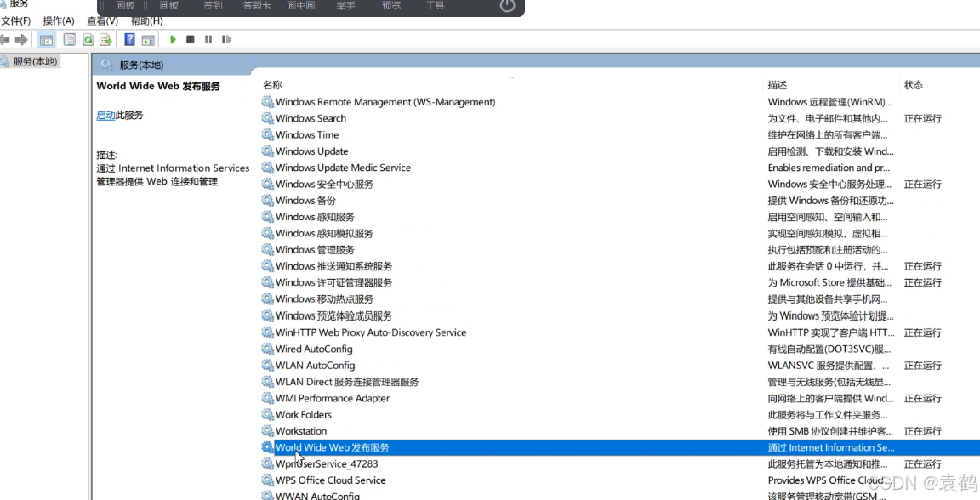The height and width of the screenshot is (500, 980).
Task: Click the gear icon of WLAN AutoConfig
Action: [267, 365]
